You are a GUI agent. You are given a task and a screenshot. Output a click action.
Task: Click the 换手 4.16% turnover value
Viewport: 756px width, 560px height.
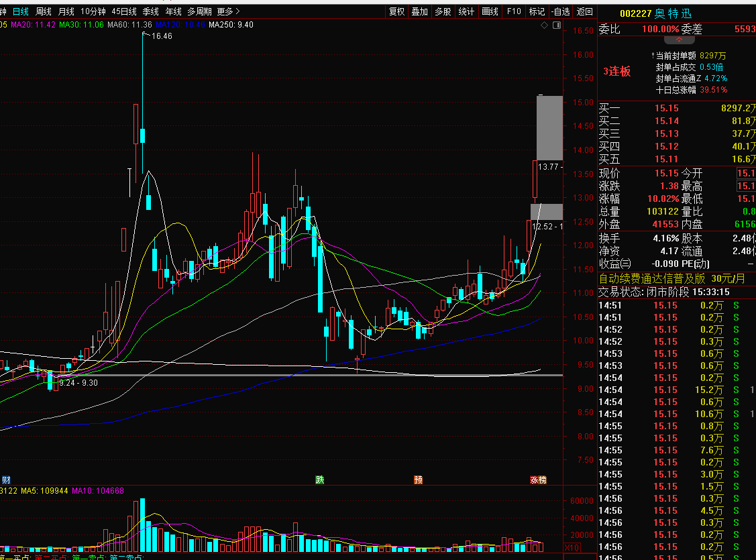tap(666, 238)
